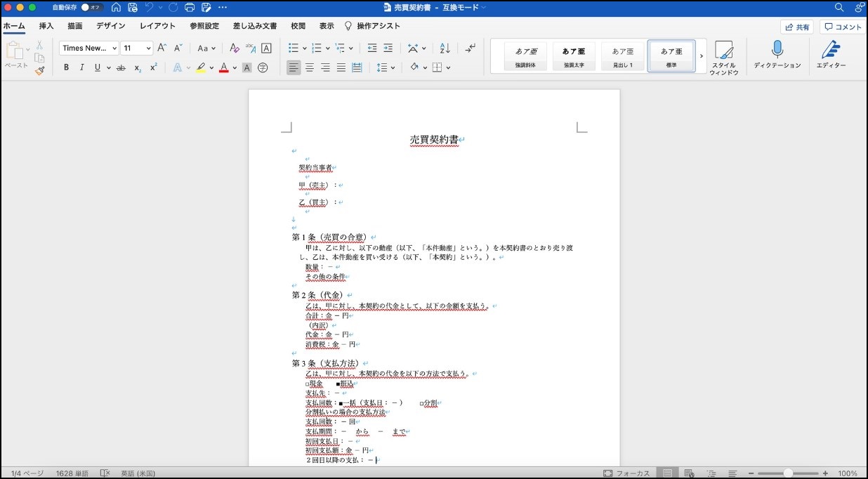The width and height of the screenshot is (868, 479).
Task: Center align the paragraph text
Action: pyautogui.click(x=309, y=68)
